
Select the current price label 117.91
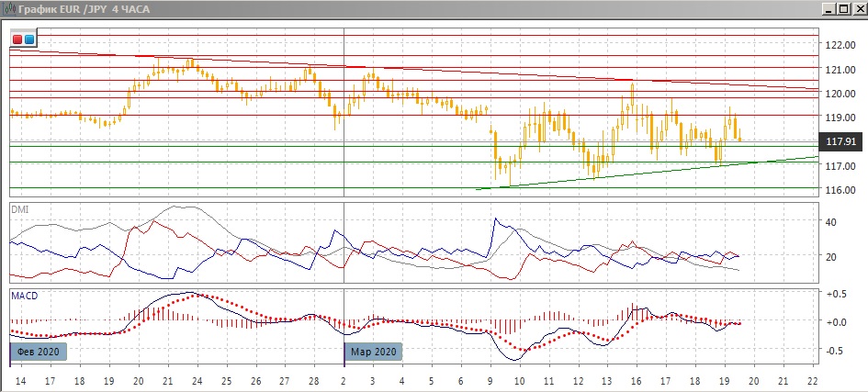[840, 142]
